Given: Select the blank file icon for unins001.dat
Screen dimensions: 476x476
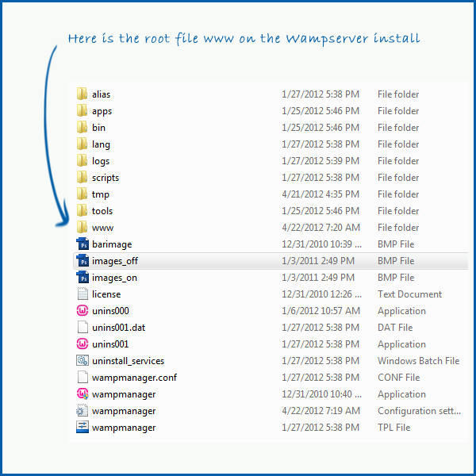Looking at the screenshot, I should tap(83, 327).
